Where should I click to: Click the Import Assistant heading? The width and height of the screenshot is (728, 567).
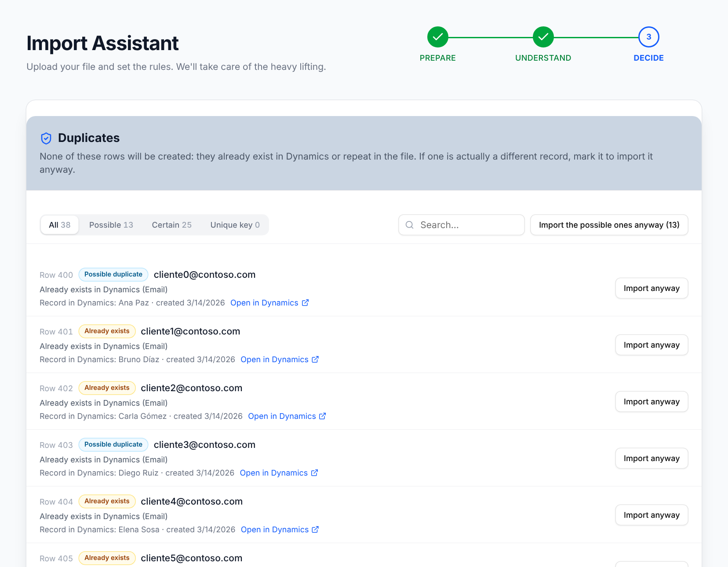coord(102,43)
